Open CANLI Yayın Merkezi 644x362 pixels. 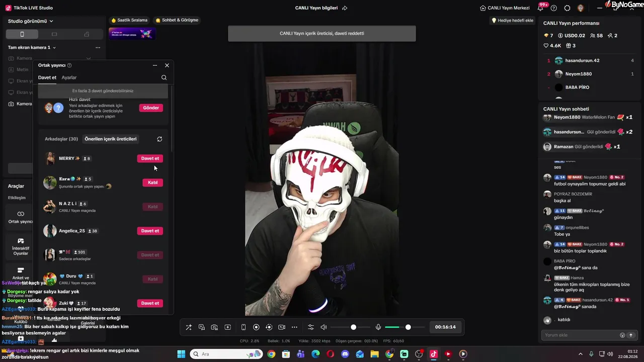[505, 8]
